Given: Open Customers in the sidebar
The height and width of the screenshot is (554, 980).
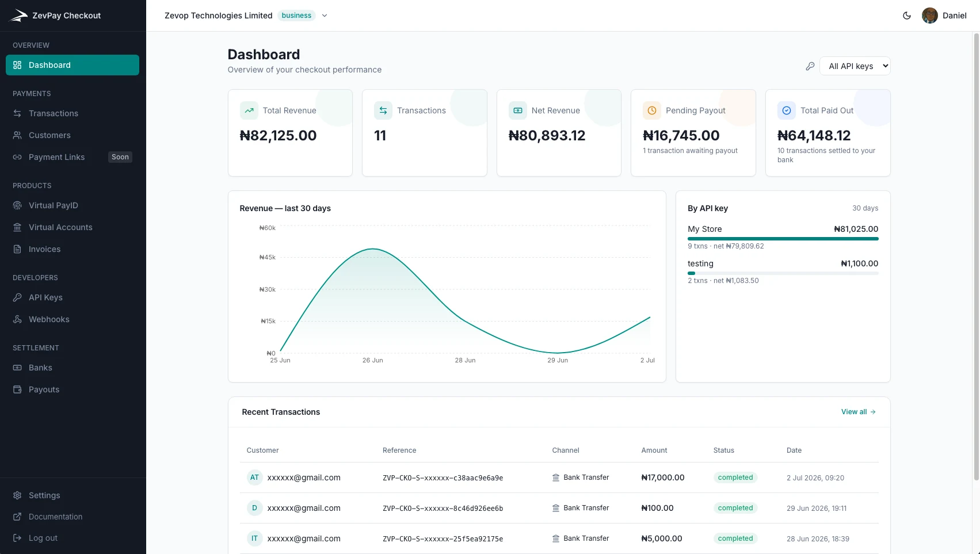Looking at the screenshot, I should click(73, 135).
